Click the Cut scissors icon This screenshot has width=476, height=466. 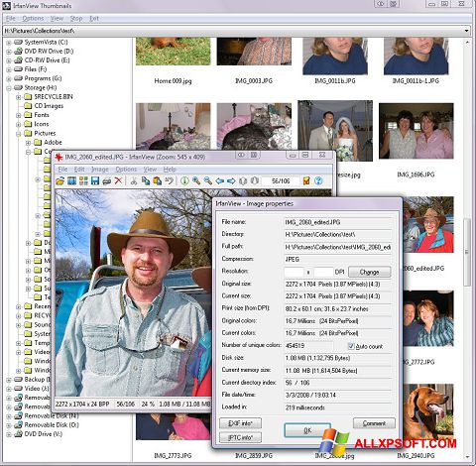point(134,180)
